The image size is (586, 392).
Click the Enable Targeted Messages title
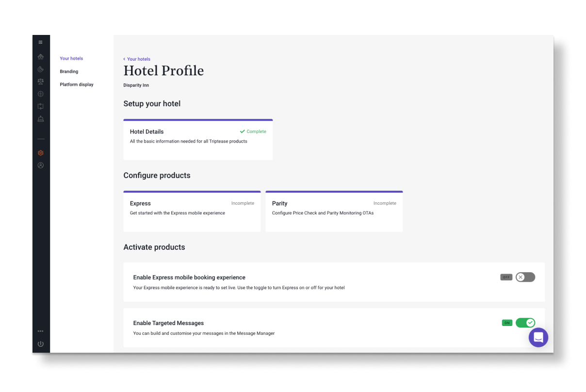coord(168,323)
